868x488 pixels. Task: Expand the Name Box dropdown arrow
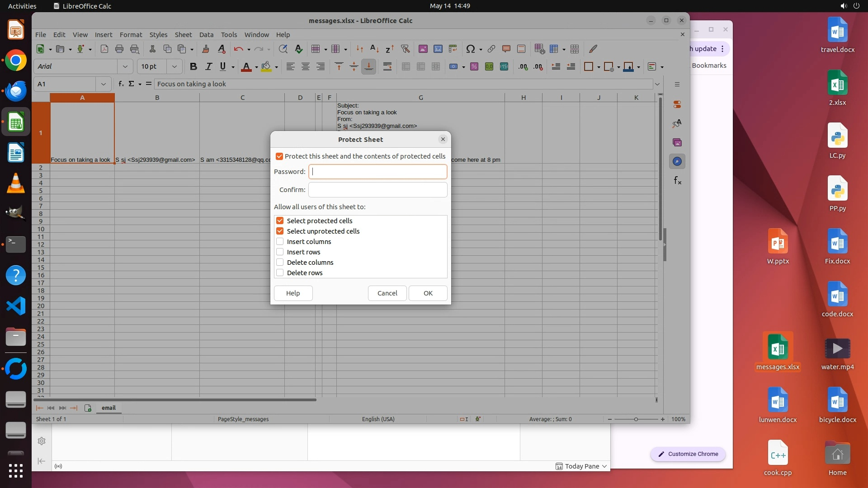tap(104, 84)
